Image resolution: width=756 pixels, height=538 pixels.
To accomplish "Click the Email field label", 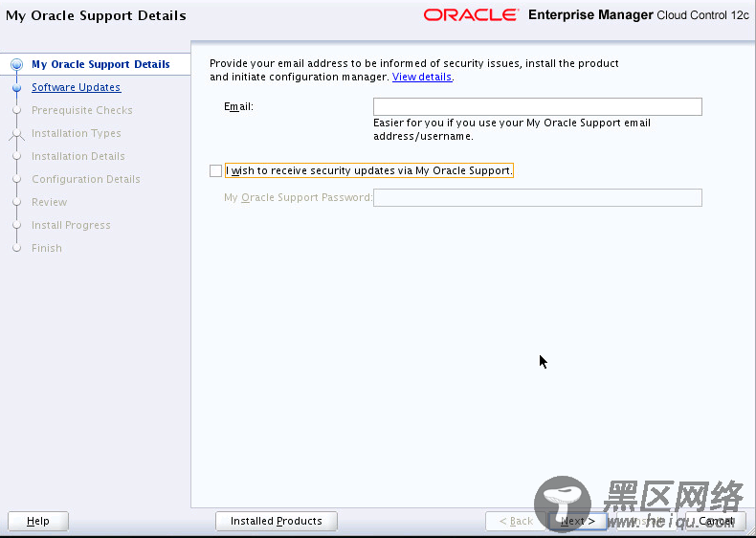I will click(x=238, y=106).
